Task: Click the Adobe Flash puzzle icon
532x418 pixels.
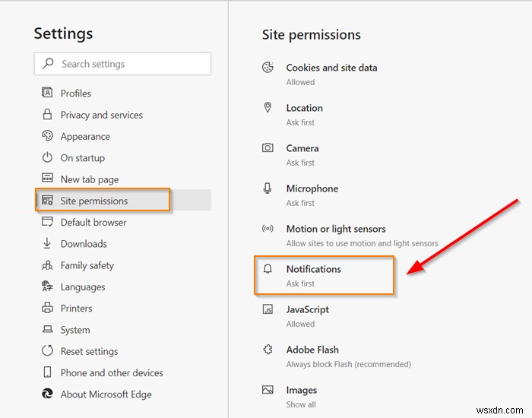Action: (268, 349)
